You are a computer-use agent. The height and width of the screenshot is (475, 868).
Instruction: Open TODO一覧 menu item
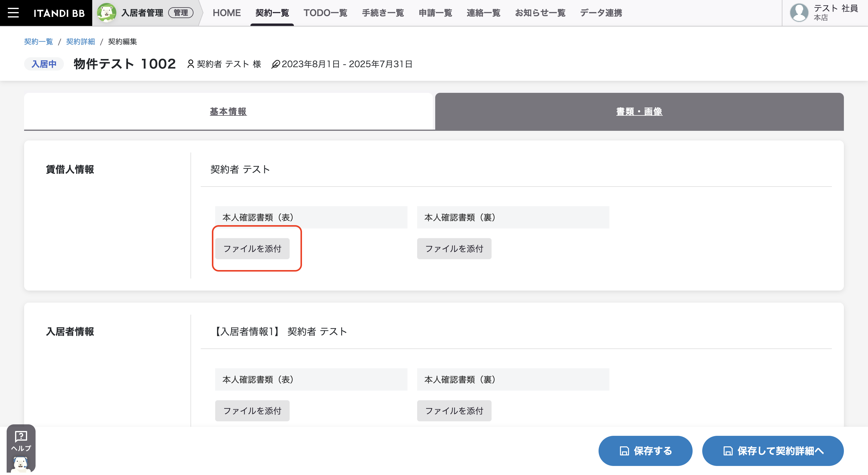tap(325, 13)
